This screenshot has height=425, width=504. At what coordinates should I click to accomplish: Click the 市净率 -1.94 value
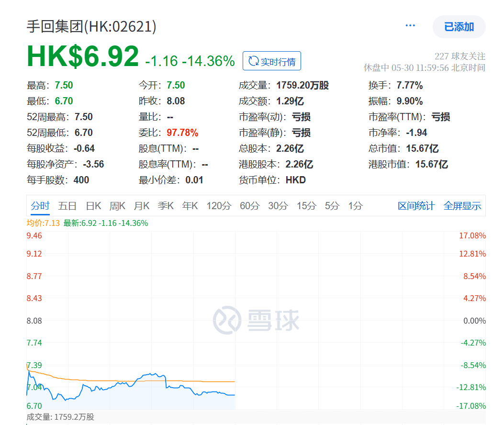[x=416, y=133]
